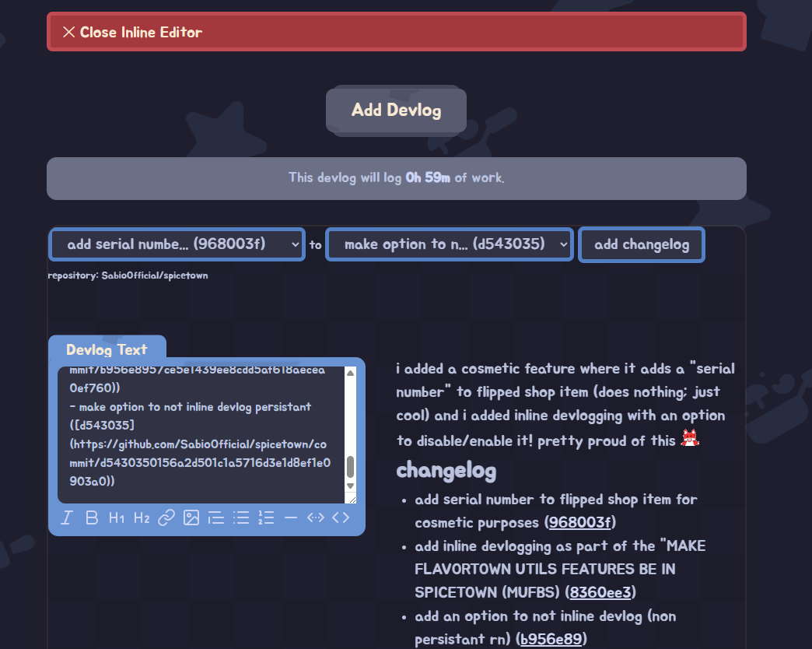Click the devlog textarea scrollbar down arrow
This screenshot has height=649, width=812.
tap(350, 486)
